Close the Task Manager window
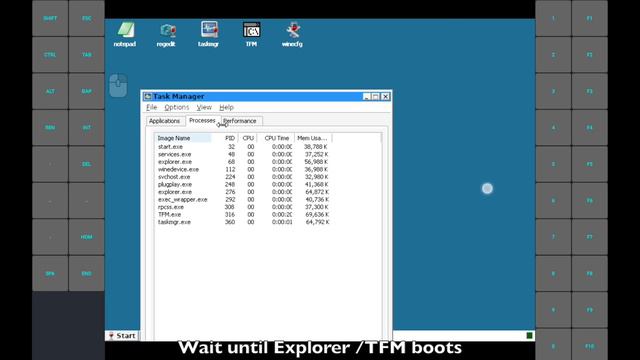 click(x=385, y=96)
